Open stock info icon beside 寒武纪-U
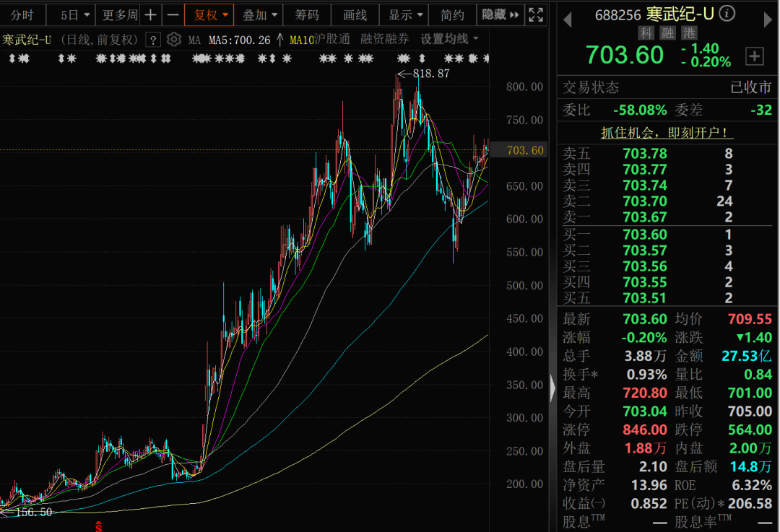 727,14
